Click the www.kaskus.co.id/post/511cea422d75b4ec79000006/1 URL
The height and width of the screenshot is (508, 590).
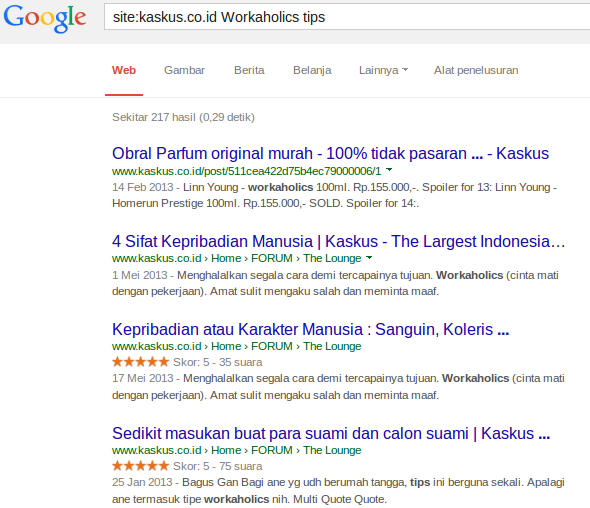[246, 171]
